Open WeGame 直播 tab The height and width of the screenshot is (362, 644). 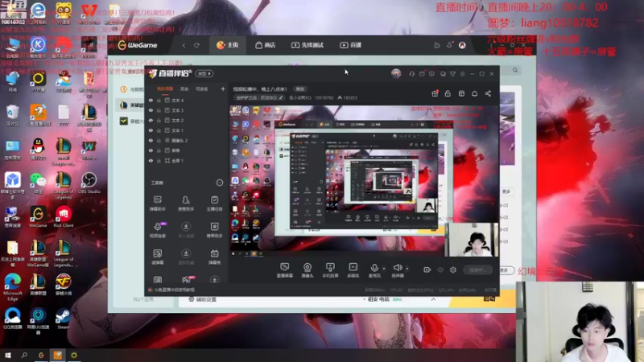coord(350,45)
